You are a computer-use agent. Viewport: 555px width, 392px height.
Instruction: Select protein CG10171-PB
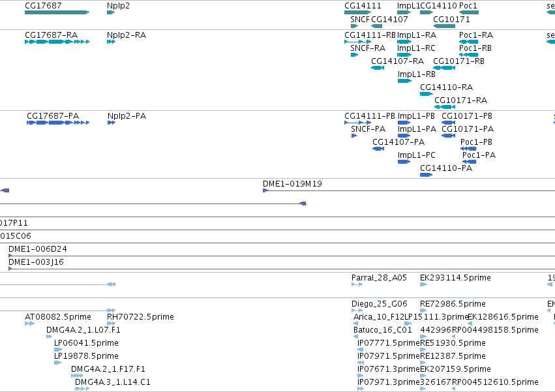click(x=449, y=123)
